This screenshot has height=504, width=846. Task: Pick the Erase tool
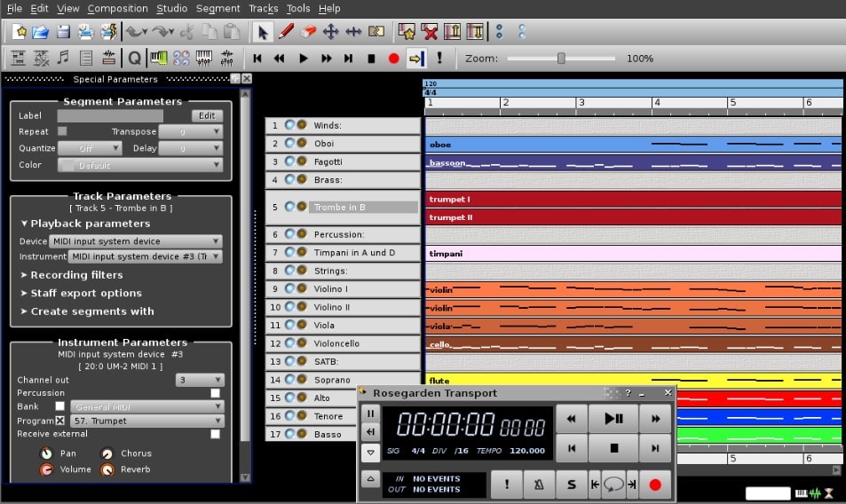[308, 32]
